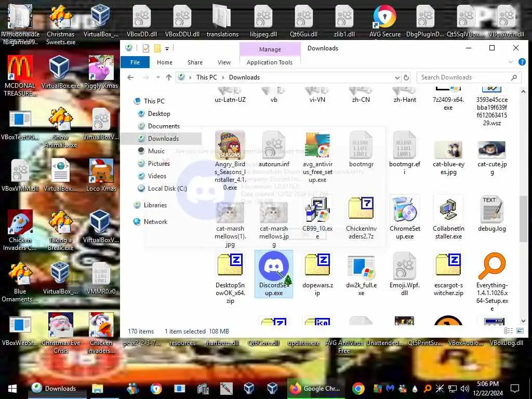Screen dimensions: 532x399
Task: Select Everything-1.4.1.1026.x64-Setup.exe
Action: tap(492, 282)
